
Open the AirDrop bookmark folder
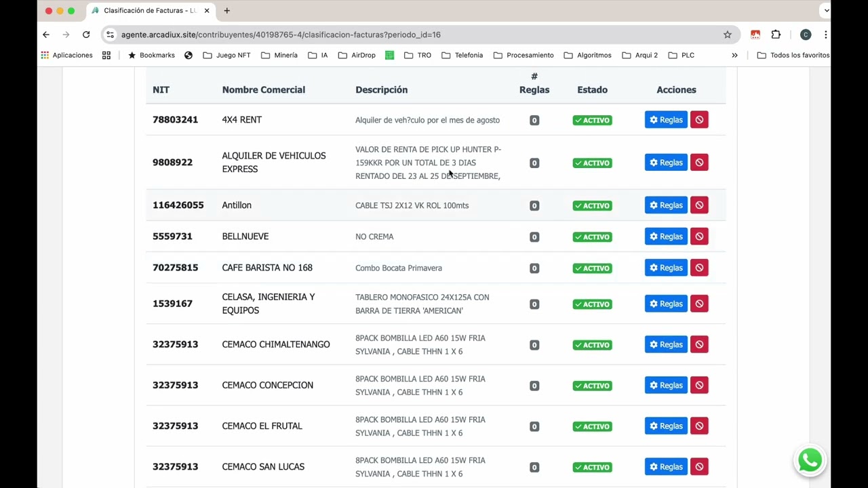357,55
